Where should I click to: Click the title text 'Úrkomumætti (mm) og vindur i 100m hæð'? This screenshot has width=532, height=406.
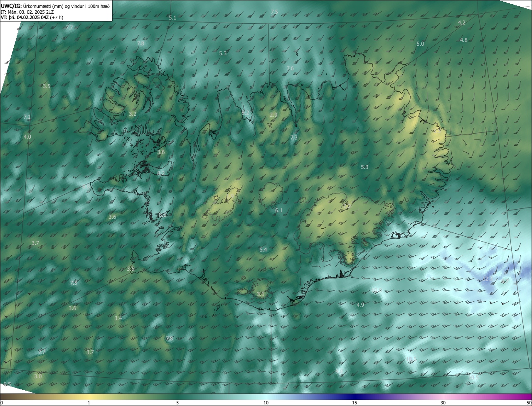(66, 6)
